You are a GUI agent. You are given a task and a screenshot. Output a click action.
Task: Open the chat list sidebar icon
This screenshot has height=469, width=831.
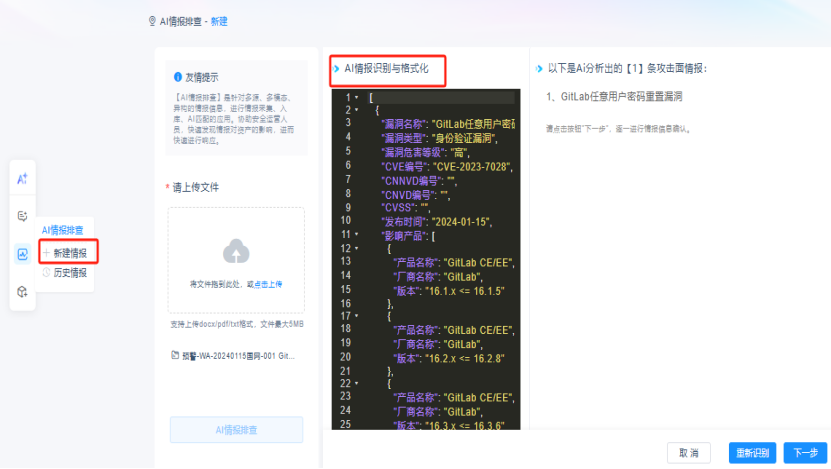click(22, 216)
